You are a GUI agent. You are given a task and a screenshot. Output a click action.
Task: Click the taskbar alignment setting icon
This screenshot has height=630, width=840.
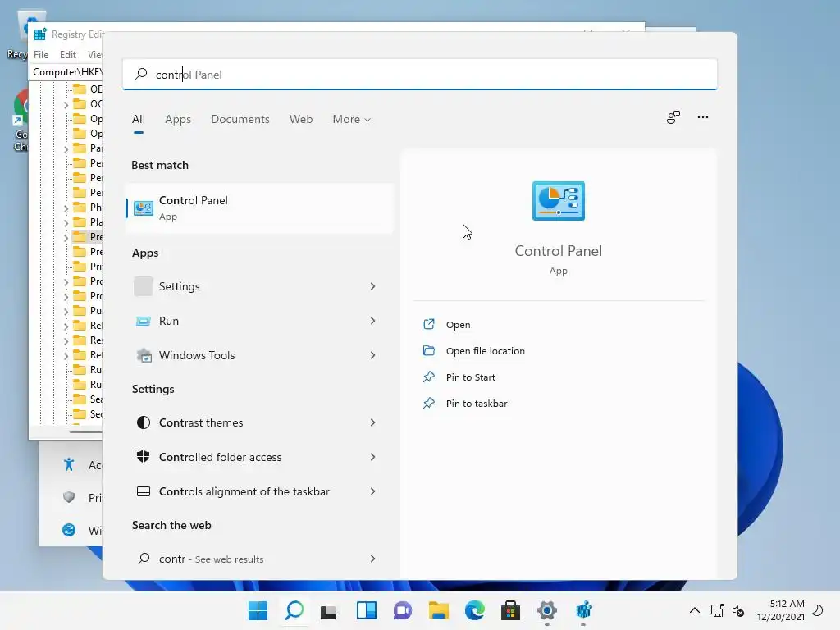pos(143,491)
